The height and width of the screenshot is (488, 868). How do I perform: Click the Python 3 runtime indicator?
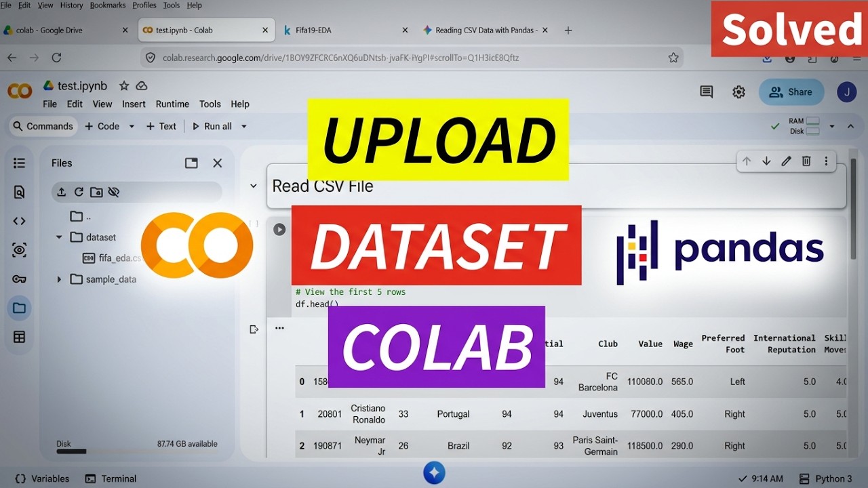point(826,479)
